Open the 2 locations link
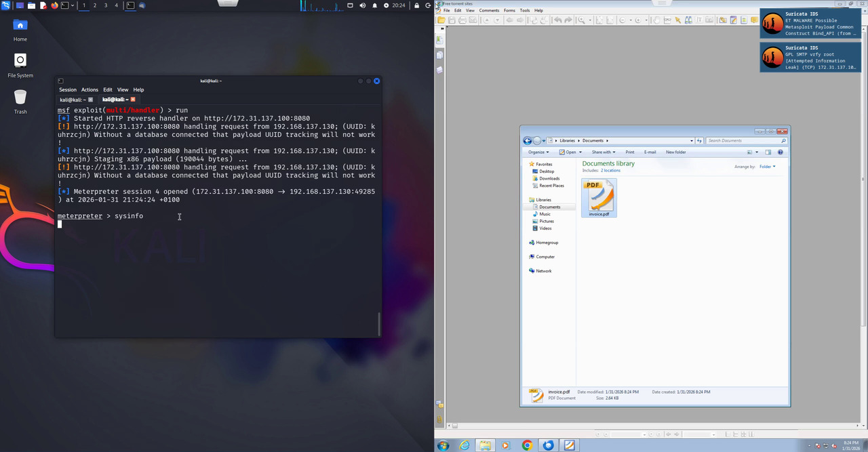868x452 pixels. (x=610, y=171)
